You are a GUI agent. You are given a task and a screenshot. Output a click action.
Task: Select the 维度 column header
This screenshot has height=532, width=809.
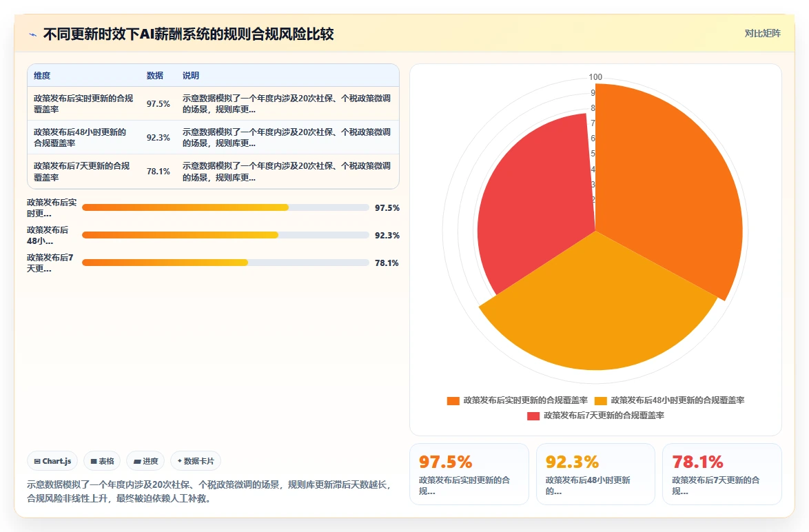[x=42, y=75]
